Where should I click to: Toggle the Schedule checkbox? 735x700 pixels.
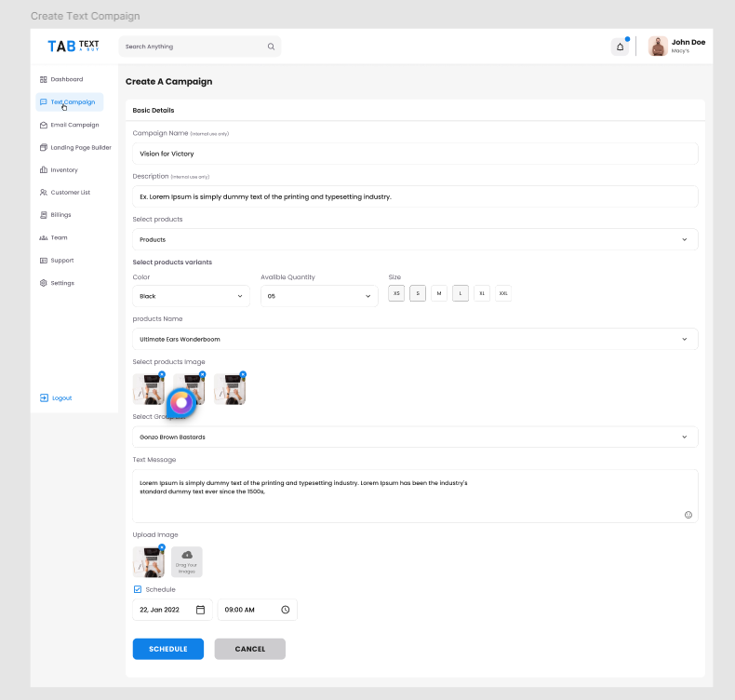point(138,589)
